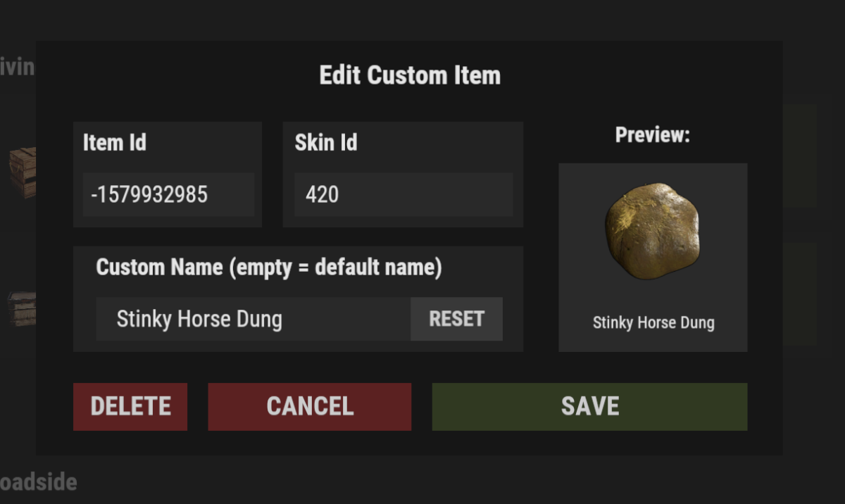845x504 pixels.
Task: Click the "Item Id" label
Action: [x=114, y=143]
